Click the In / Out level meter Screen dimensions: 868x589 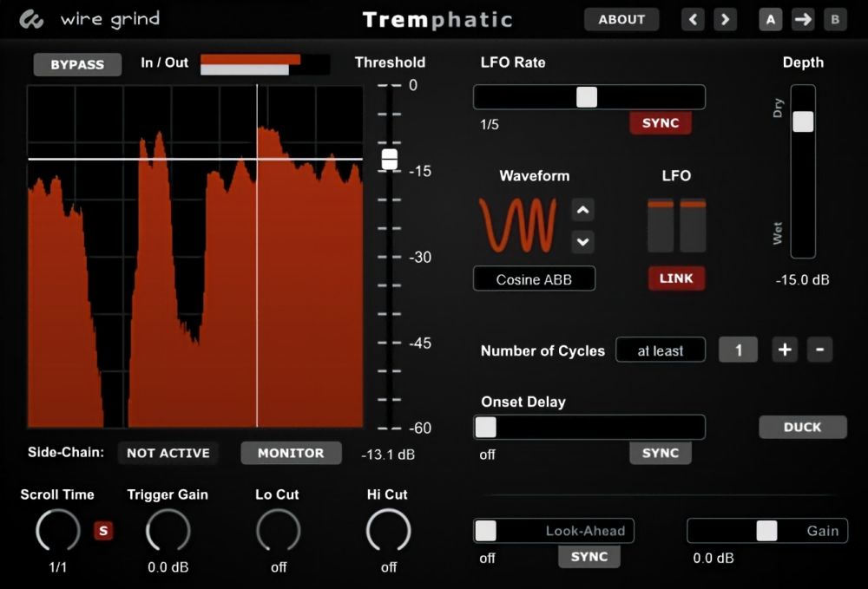click(265, 64)
